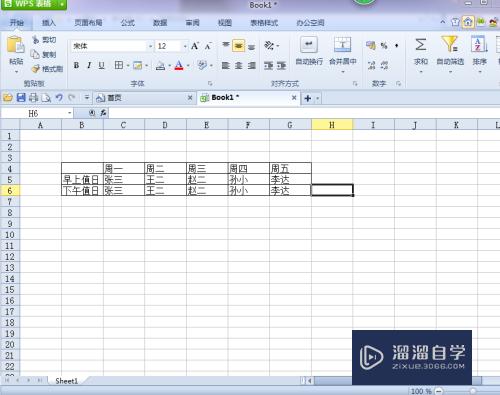This screenshot has height=395, width=500.
Task: Click the percent style icon
Action: coord(384,46)
